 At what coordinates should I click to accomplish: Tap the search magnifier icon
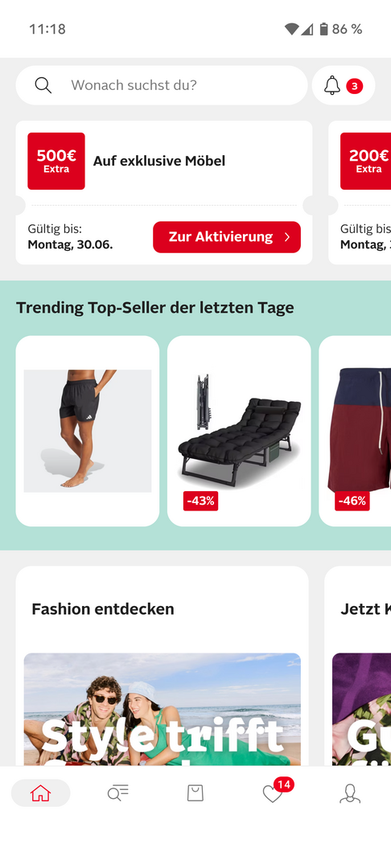43,85
